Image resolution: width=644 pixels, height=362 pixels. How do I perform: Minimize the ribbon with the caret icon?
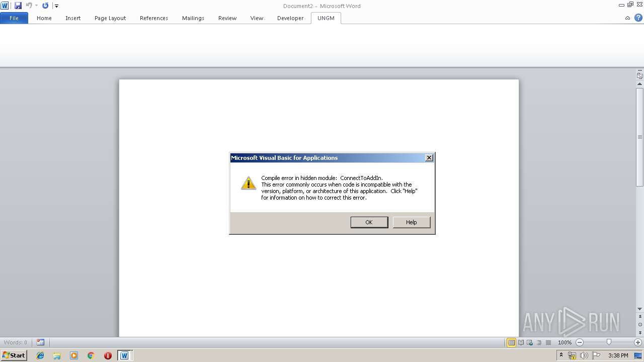(627, 18)
